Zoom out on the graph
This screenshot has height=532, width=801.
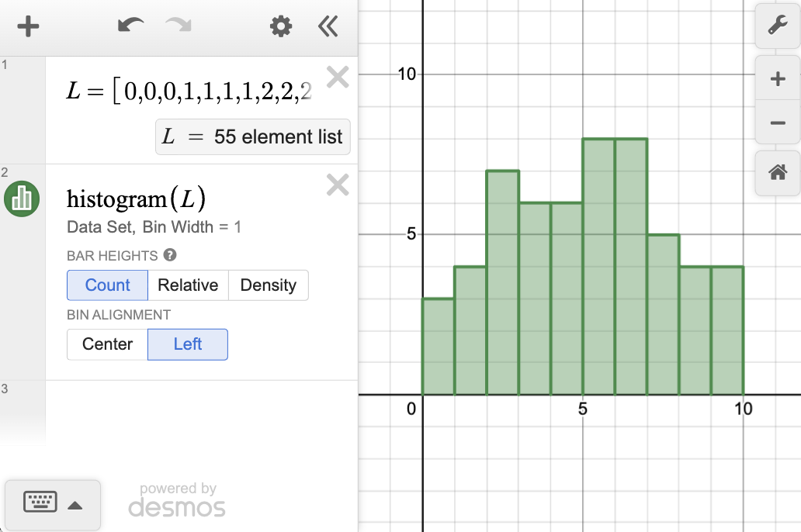point(777,123)
